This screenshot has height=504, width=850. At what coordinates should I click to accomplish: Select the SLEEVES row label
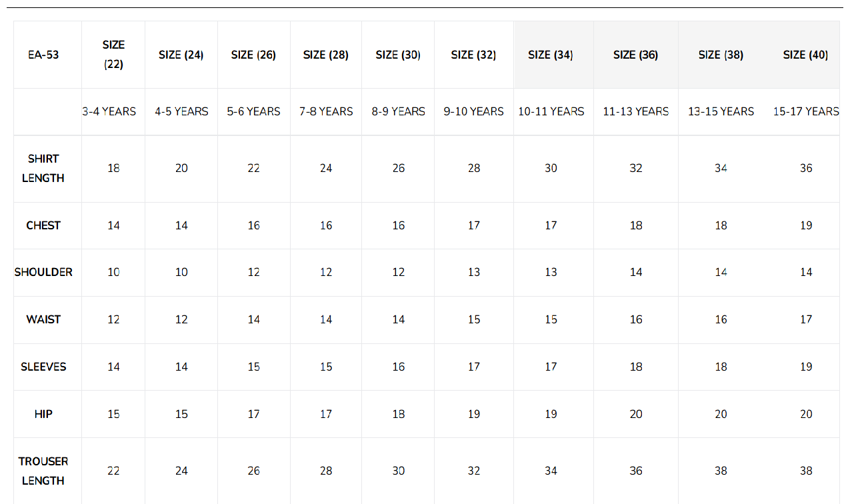pos(43,367)
